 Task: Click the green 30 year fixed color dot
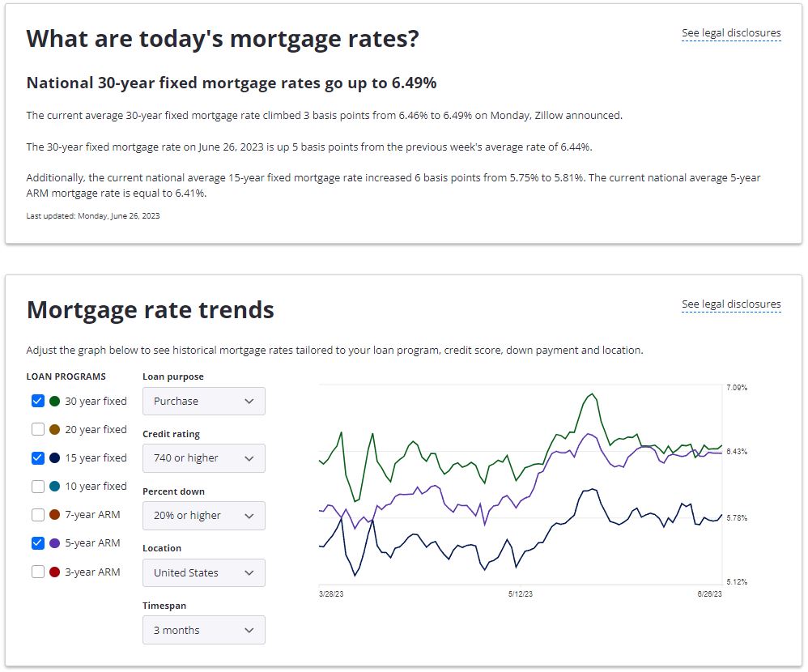(54, 401)
